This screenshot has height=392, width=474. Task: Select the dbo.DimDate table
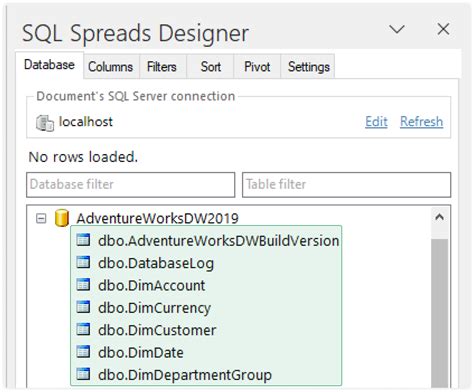coord(141,353)
